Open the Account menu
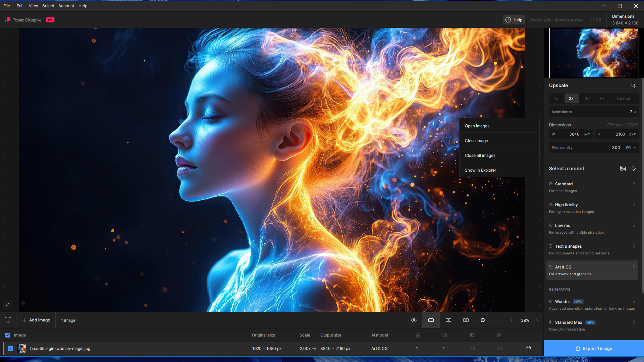The height and width of the screenshot is (362, 644). tap(66, 6)
